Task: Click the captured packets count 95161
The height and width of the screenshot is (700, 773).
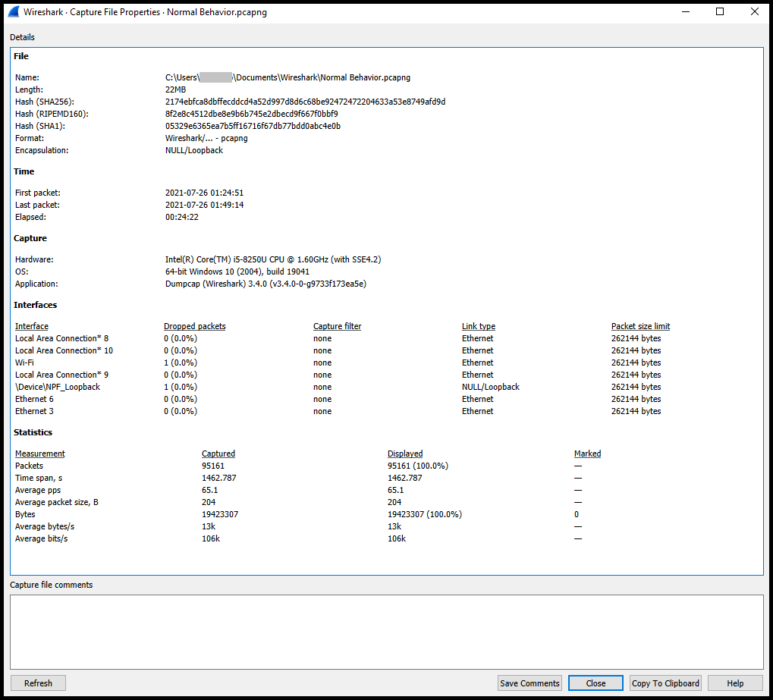Action: [x=213, y=466]
